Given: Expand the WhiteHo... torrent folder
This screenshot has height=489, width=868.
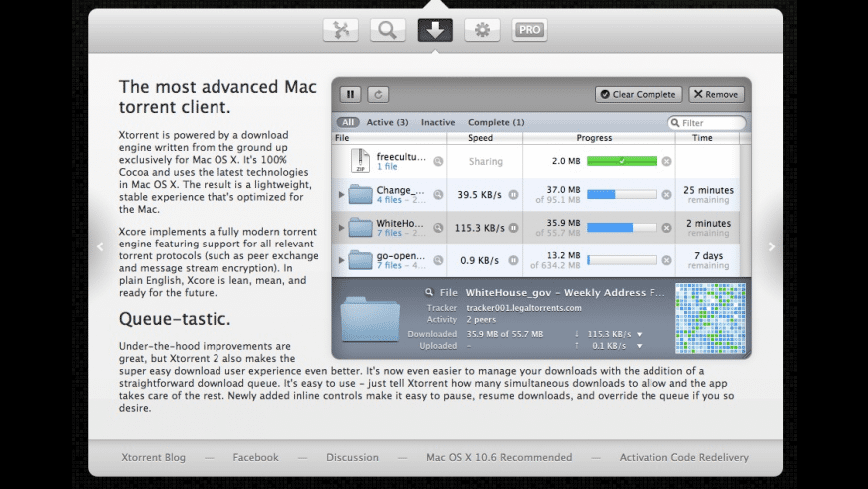Looking at the screenshot, I should click(x=341, y=228).
